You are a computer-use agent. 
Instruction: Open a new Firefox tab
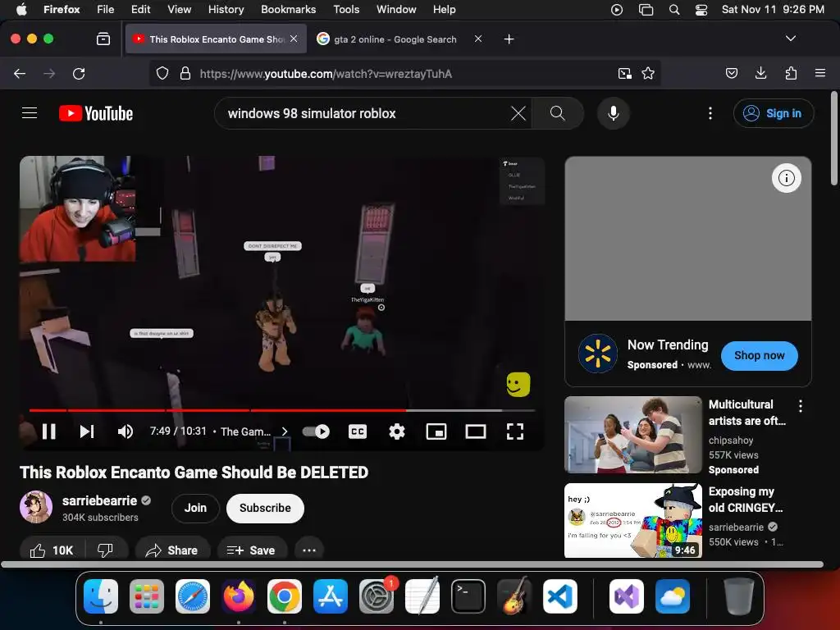pyautogui.click(x=509, y=39)
